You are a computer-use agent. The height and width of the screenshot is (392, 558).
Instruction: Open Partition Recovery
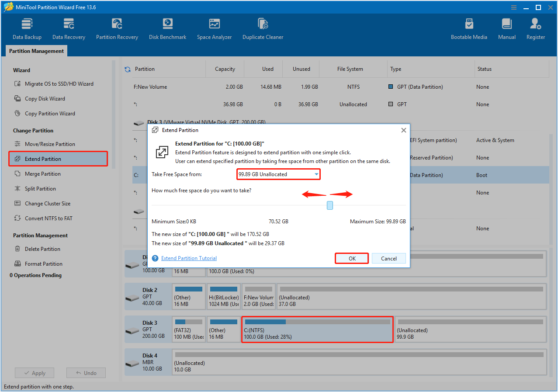[117, 28]
